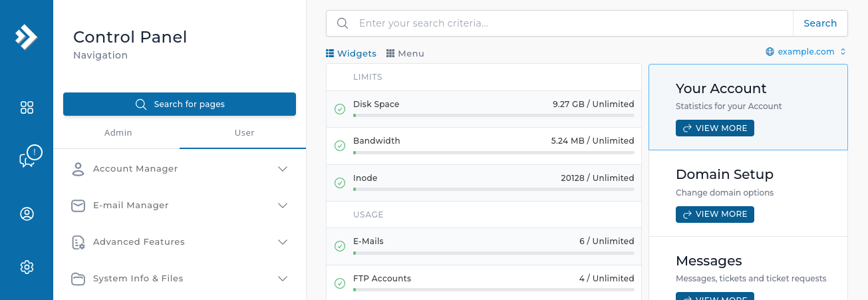This screenshot has width=868, height=300.
Task: Click the Bandwidth usage progress bar
Action: pyautogui.click(x=494, y=152)
